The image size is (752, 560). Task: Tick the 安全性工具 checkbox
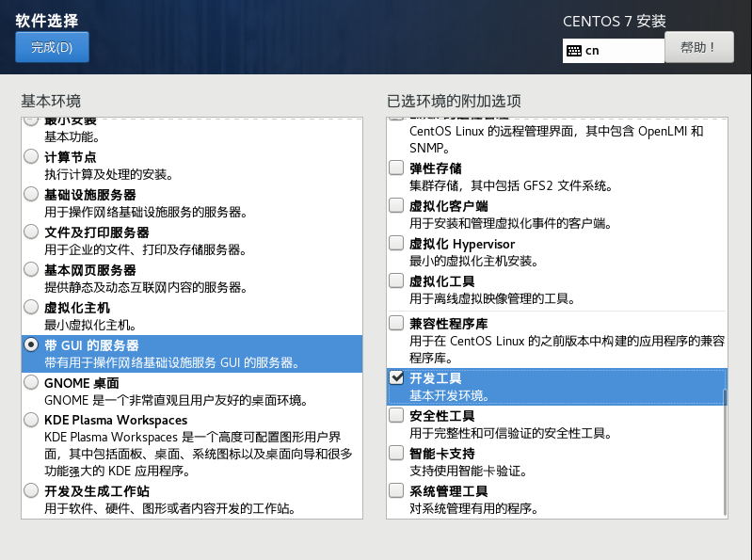coord(396,415)
